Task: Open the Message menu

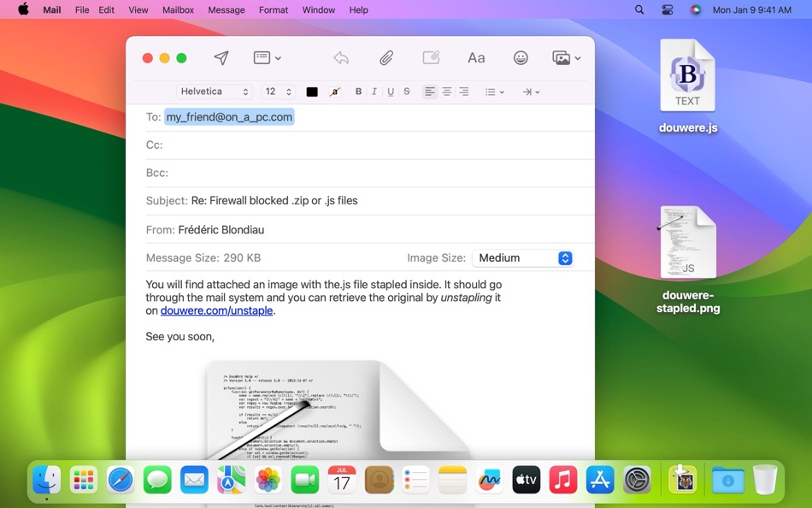Action: coord(227,10)
